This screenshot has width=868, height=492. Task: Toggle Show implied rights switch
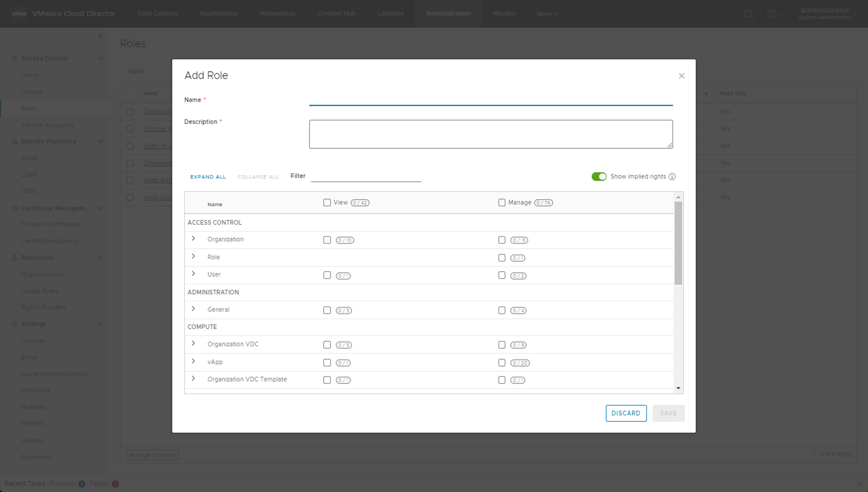click(599, 176)
